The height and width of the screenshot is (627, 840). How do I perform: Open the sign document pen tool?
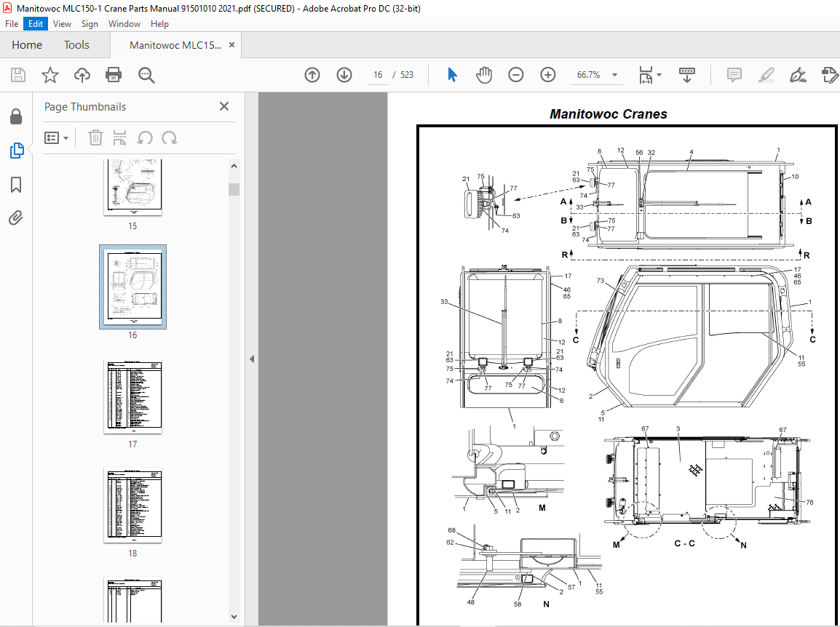point(799,75)
